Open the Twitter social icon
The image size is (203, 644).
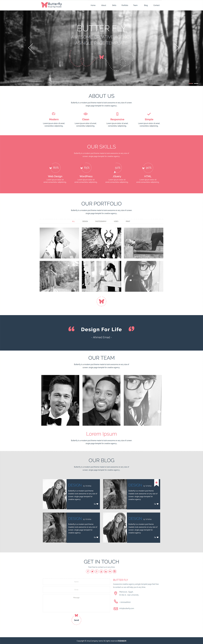coord(92,572)
